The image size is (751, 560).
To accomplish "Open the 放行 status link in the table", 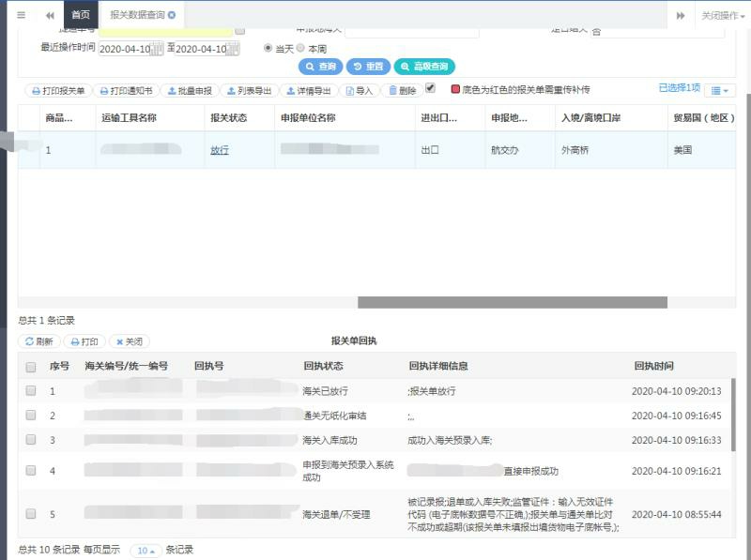I will pos(220,150).
